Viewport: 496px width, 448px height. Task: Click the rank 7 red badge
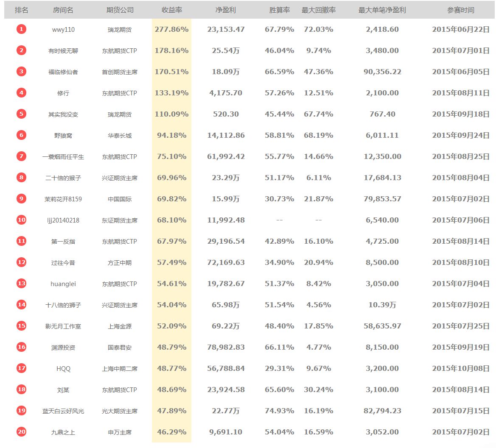tap(21, 156)
